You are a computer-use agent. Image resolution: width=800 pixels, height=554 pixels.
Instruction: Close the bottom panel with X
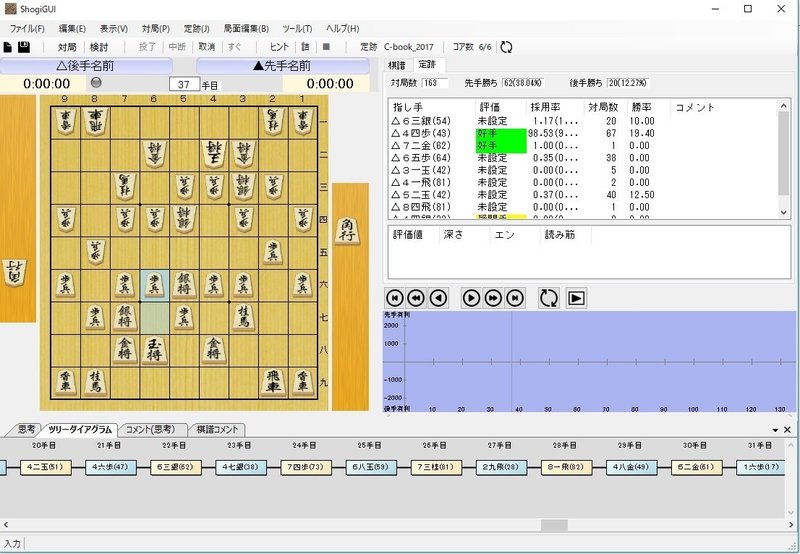[x=787, y=430]
